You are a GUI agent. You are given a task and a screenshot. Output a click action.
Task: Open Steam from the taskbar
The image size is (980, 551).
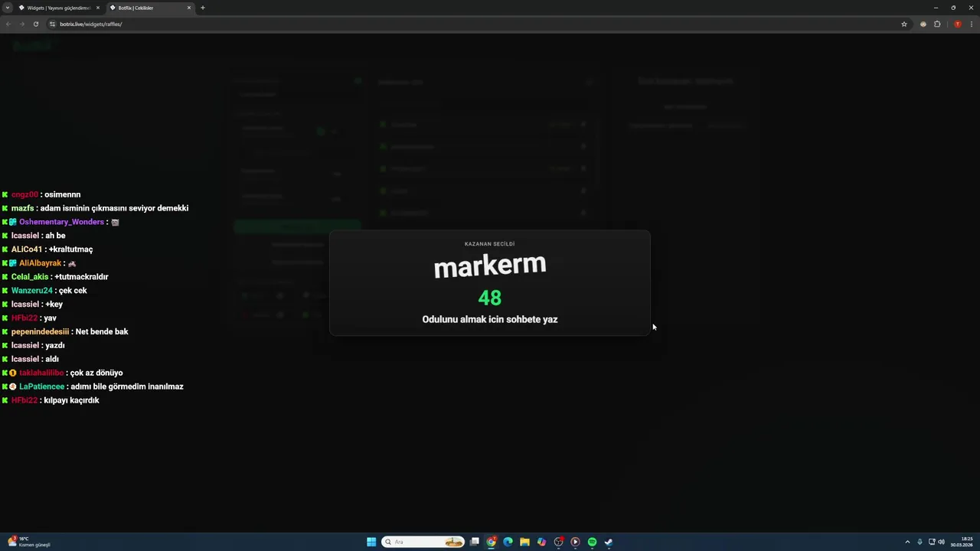click(x=609, y=542)
